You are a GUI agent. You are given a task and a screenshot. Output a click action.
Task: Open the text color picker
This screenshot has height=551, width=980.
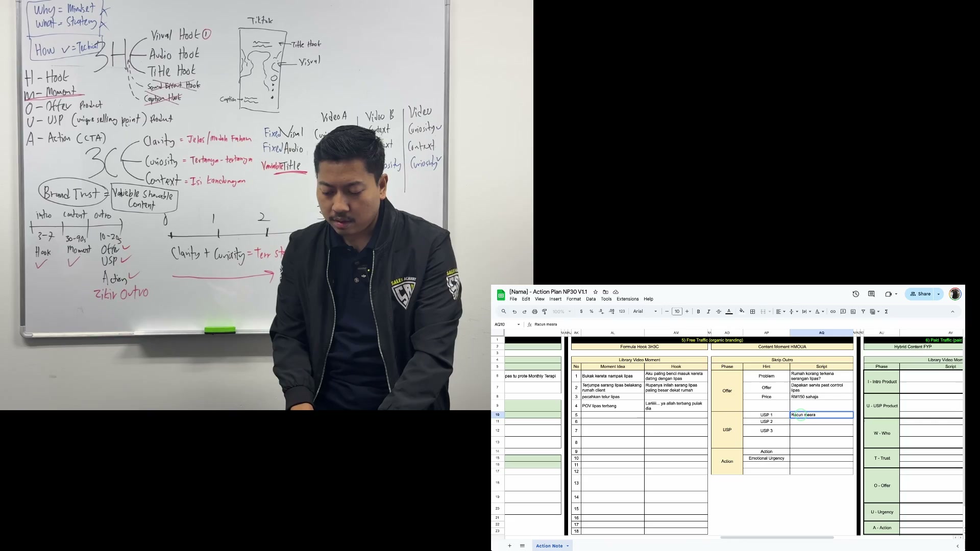coord(729,311)
